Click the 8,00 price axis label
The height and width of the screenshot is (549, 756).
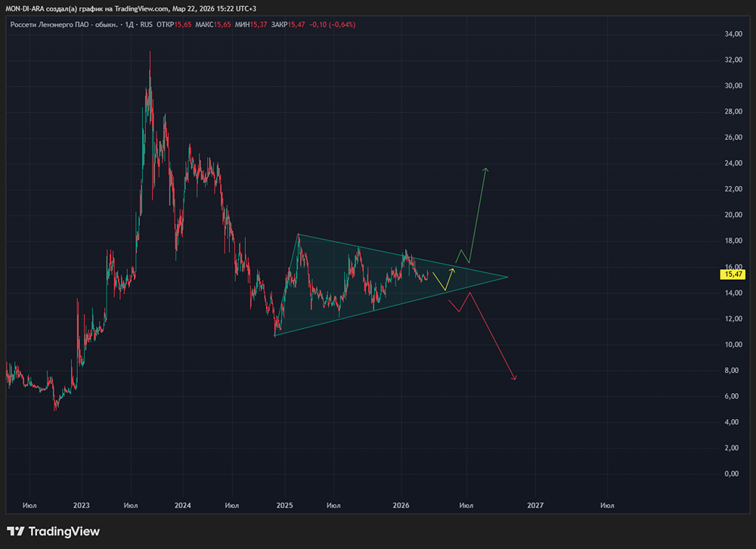[x=731, y=371]
